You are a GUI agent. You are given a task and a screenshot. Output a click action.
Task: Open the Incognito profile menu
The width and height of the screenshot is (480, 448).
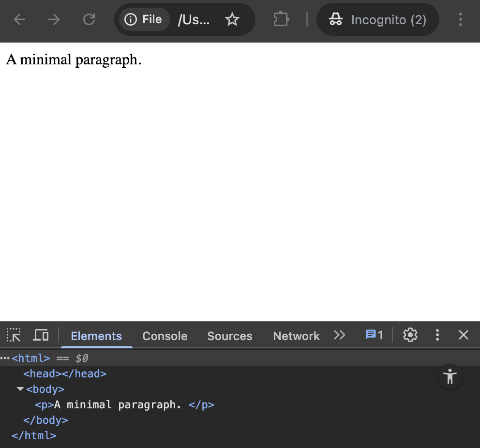point(377,19)
